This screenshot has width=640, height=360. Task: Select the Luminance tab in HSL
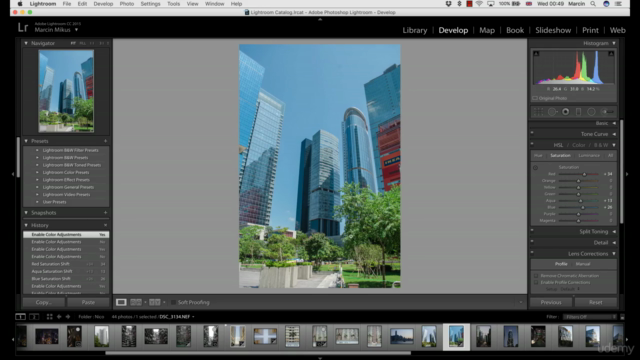tap(589, 156)
